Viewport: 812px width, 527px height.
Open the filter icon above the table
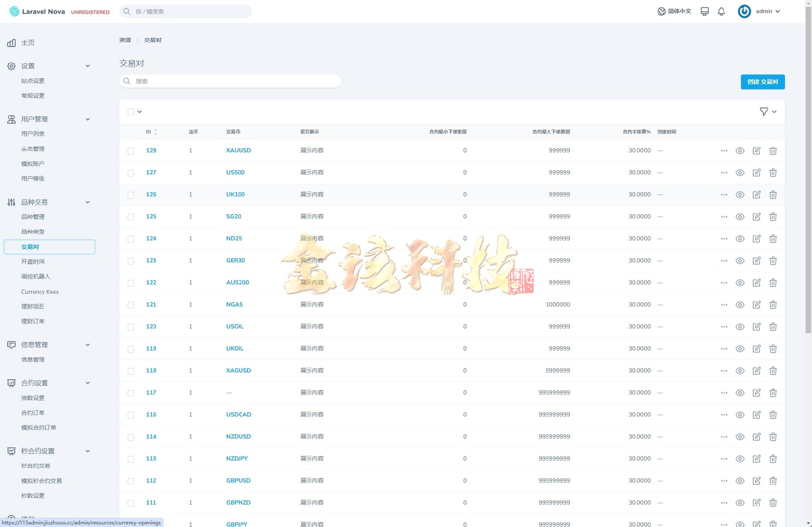point(764,111)
